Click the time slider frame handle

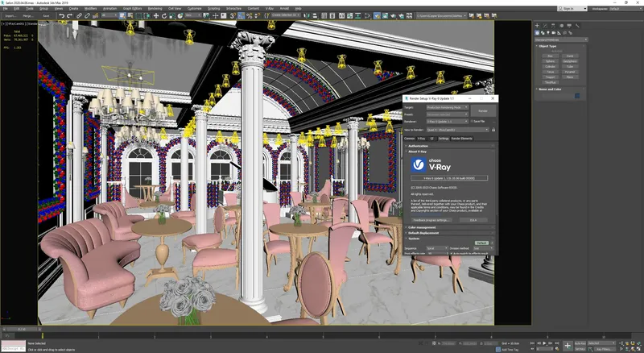(x=22, y=330)
